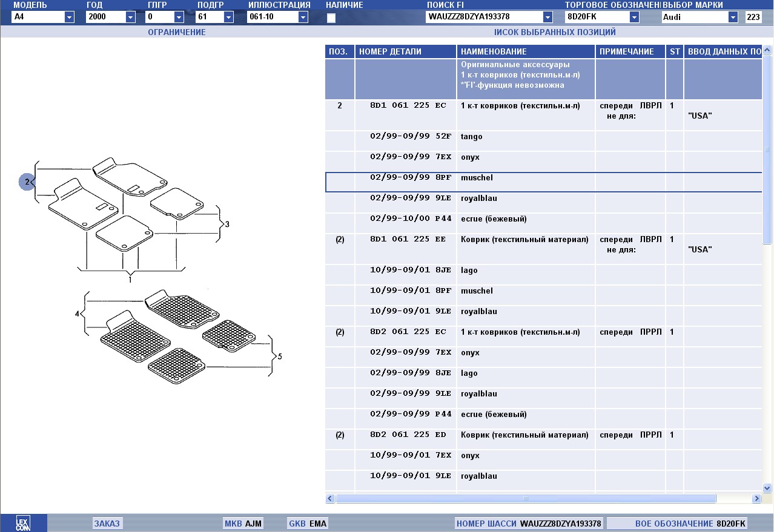Select rubber mat group 4 in illustration
This screenshot has width=774, height=532.
(x=78, y=314)
